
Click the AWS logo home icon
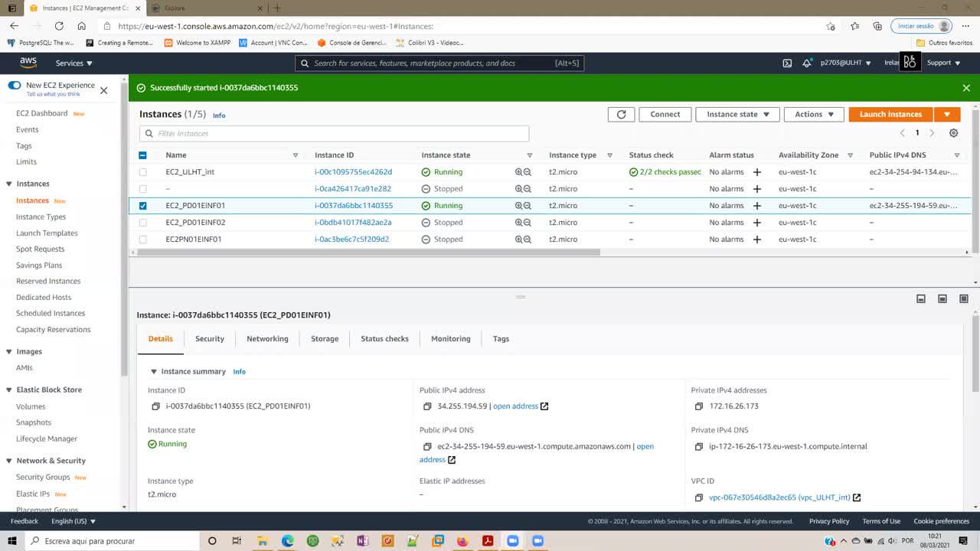pyautogui.click(x=28, y=63)
